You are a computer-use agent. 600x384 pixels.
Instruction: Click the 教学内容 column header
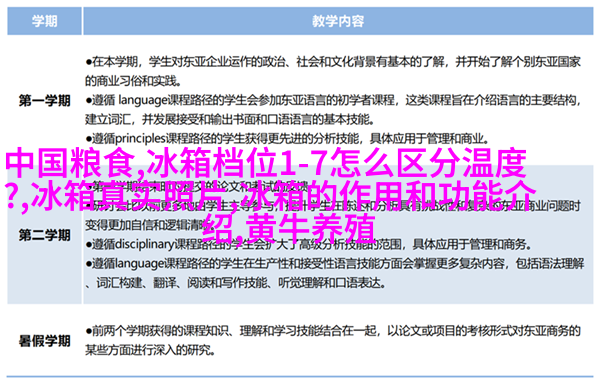(338, 21)
